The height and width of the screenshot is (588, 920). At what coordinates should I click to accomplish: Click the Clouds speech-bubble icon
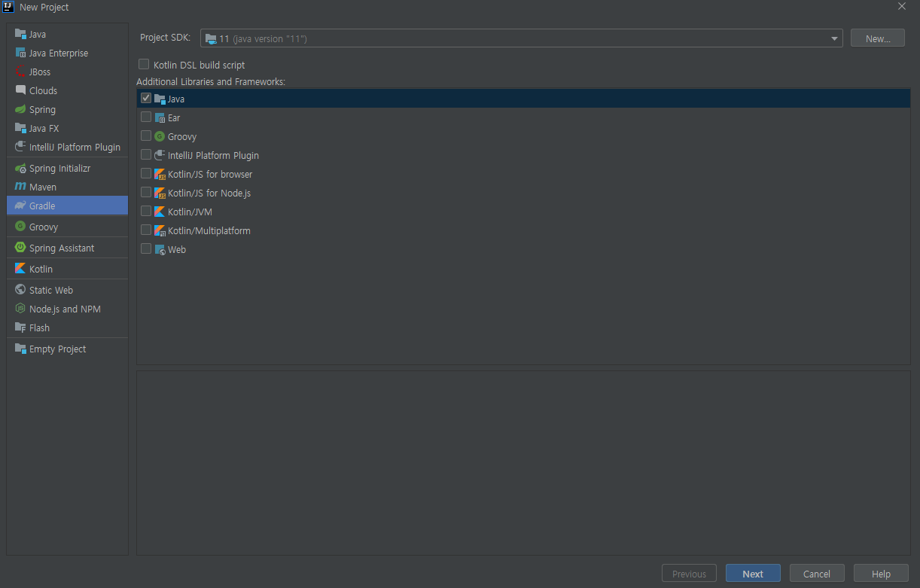[x=20, y=90]
